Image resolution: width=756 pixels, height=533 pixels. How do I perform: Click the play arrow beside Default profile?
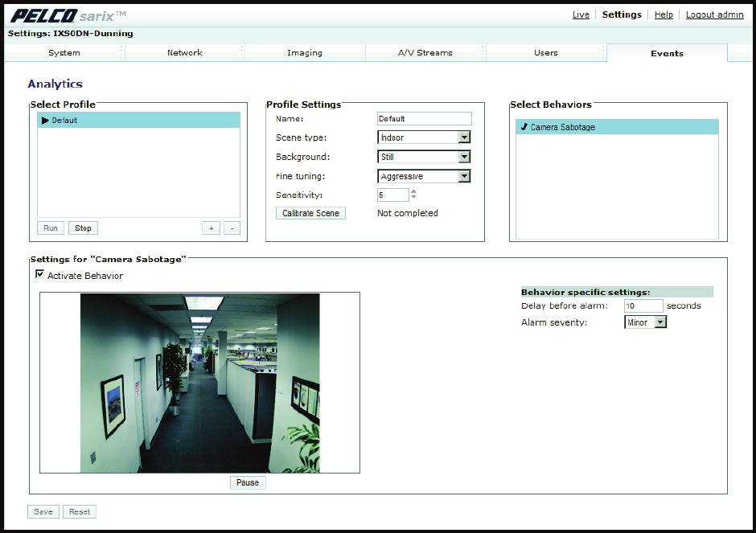[x=45, y=120]
